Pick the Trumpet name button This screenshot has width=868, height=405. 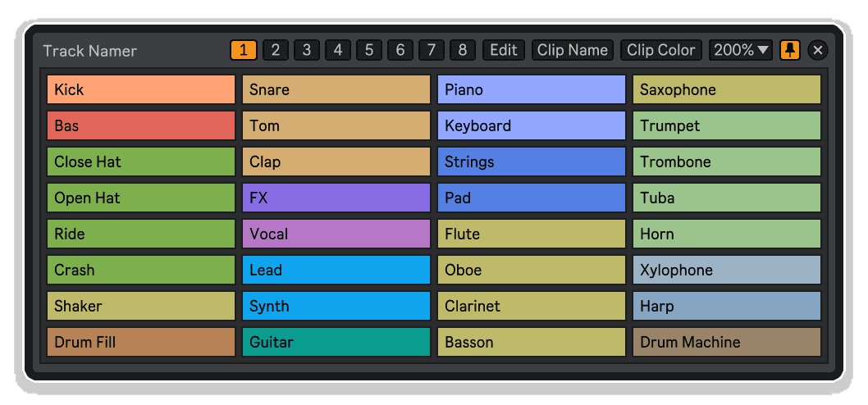click(x=727, y=125)
